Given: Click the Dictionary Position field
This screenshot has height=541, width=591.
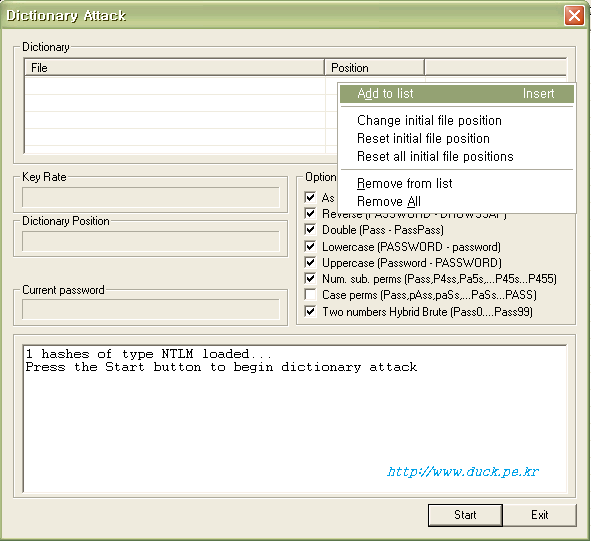Looking at the screenshot, I should 150,241.
